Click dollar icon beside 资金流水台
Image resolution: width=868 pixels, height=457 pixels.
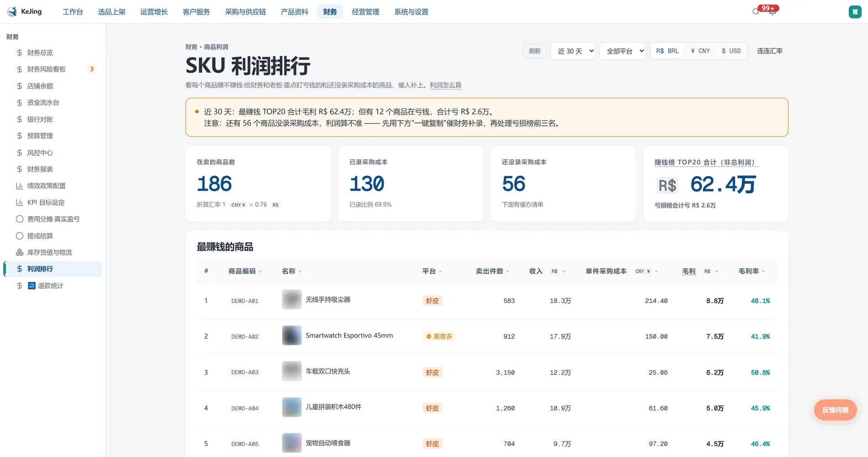click(20, 102)
